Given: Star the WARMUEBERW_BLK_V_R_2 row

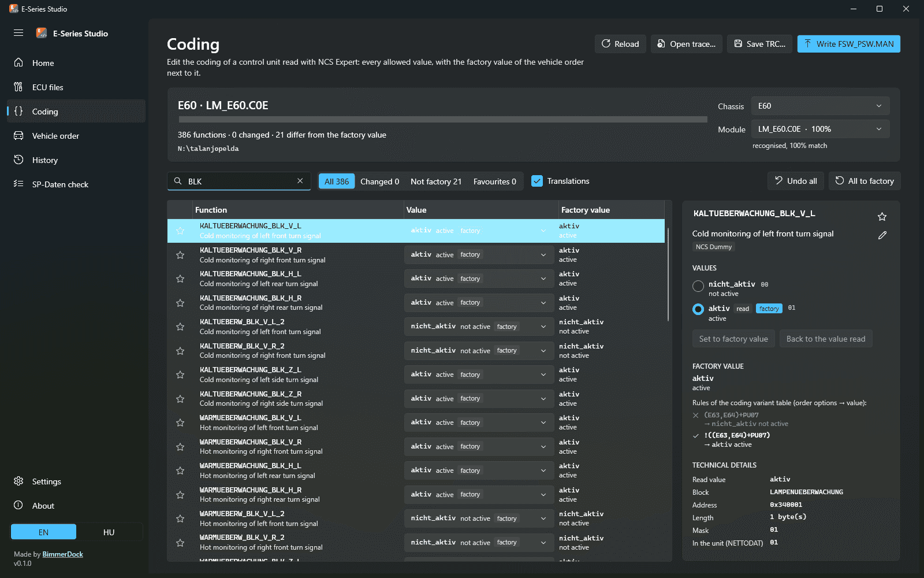Looking at the screenshot, I should pos(180,542).
